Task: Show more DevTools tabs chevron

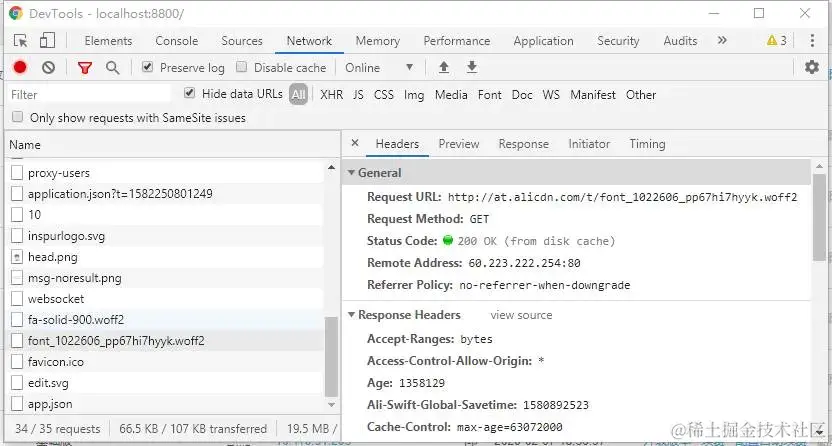Action: [722, 40]
